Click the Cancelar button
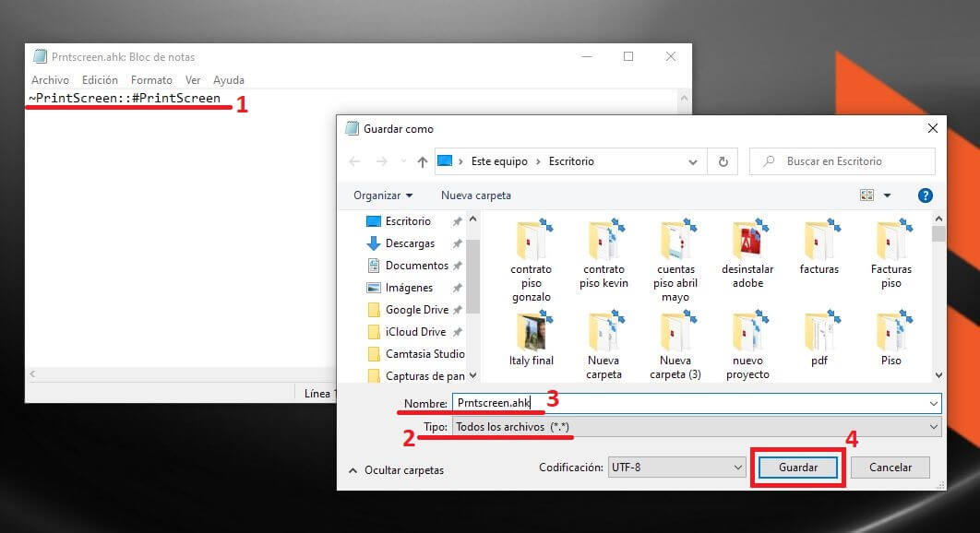Screen dimensions: 980x533 (890, 468)
